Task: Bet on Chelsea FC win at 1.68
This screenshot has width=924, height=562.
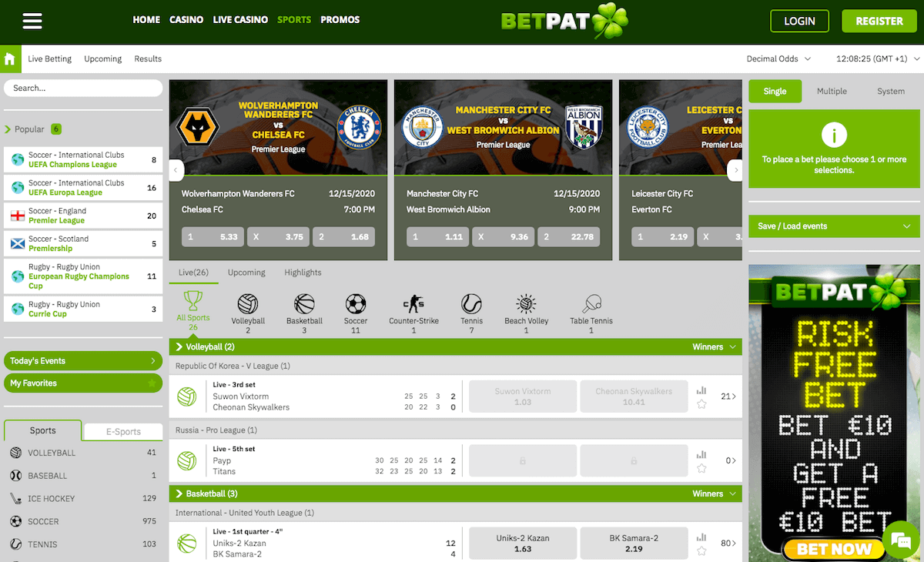Action: tap(343, 237)
